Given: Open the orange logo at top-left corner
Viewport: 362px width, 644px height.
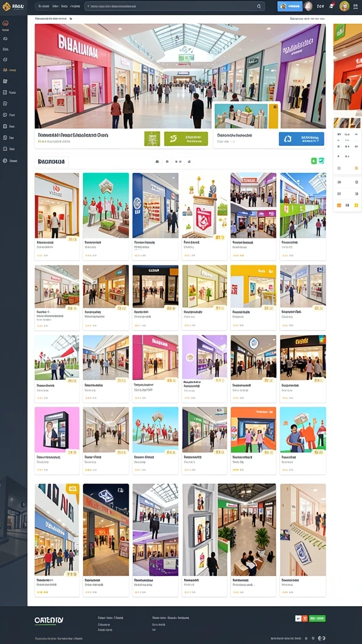Looking at the screenshot, I should click(x=6, y=6).
